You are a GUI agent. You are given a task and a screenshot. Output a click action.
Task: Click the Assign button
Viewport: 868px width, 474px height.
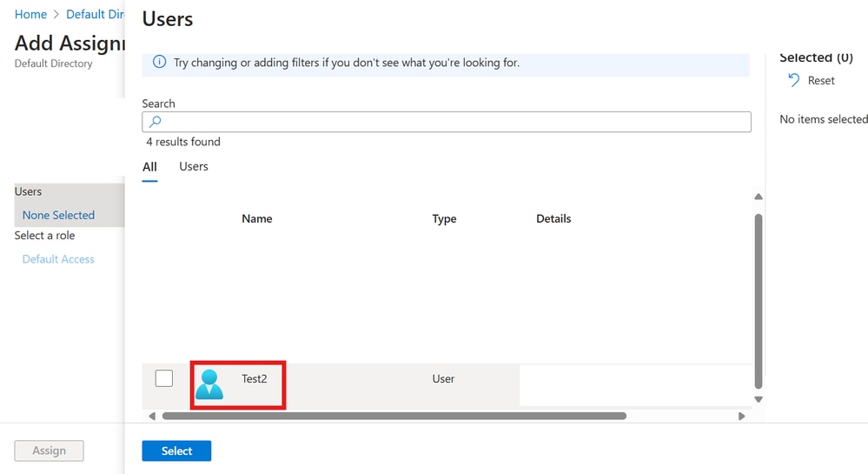[x=50, y=451]
